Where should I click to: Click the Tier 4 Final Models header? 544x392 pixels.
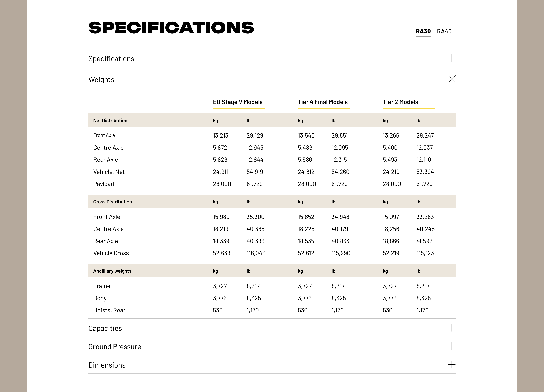tap(323, 102)
